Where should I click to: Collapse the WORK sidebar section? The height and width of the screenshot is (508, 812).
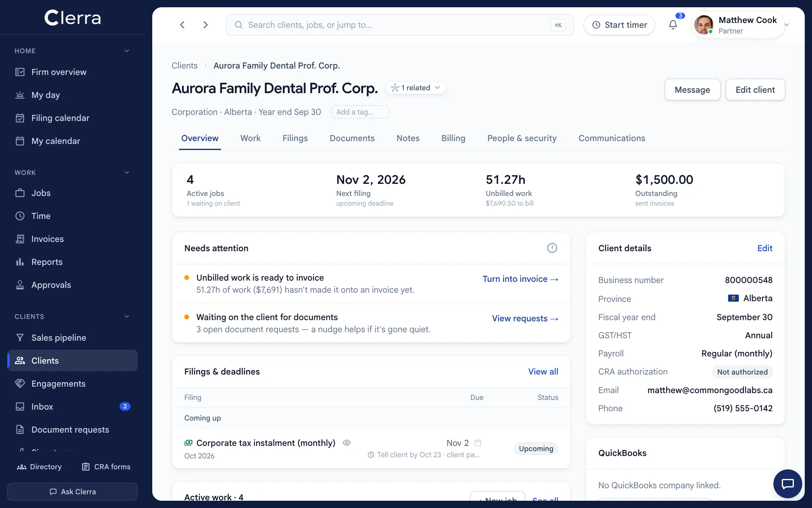(127, 173)
